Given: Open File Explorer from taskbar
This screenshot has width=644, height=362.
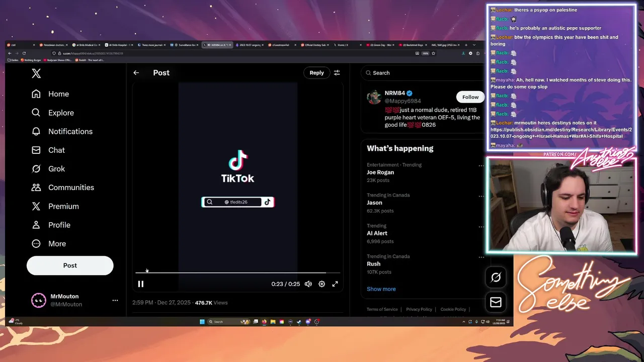Looking at the screenshot, I should [273, 322].
